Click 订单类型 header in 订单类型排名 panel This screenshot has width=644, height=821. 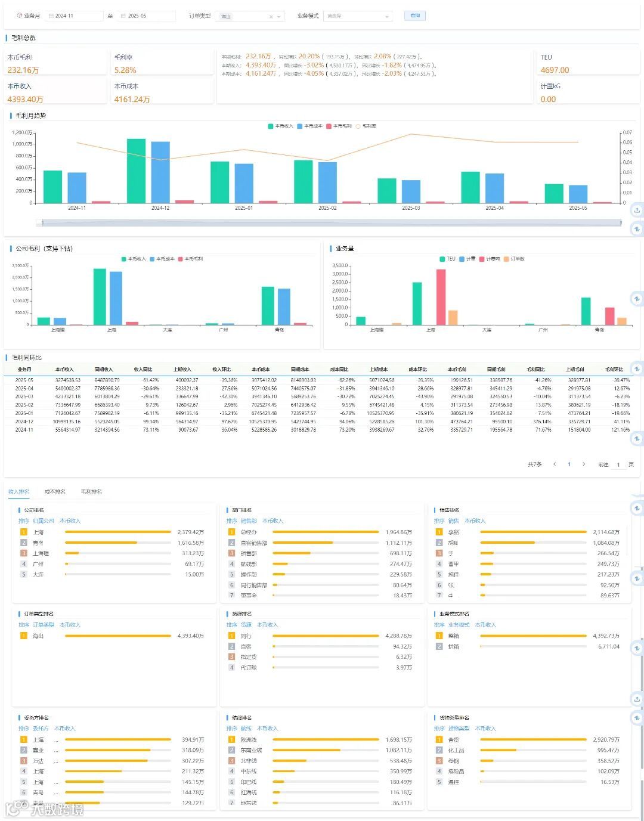(x=44, y=625)
